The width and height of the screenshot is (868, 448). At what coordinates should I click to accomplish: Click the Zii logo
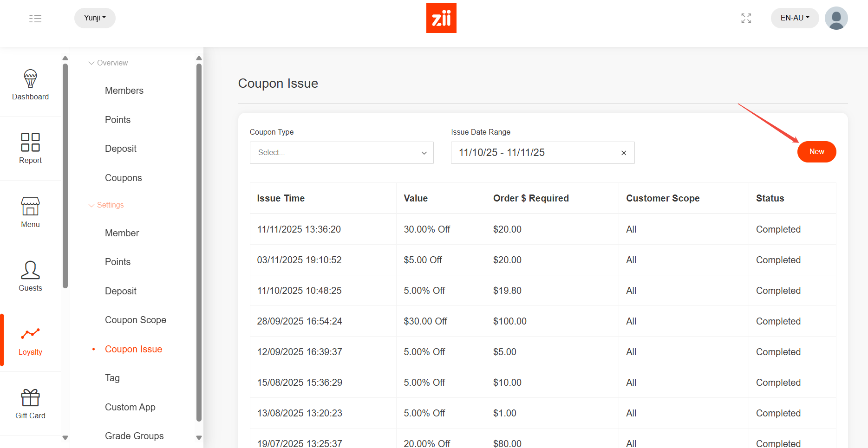click(441, 18)
